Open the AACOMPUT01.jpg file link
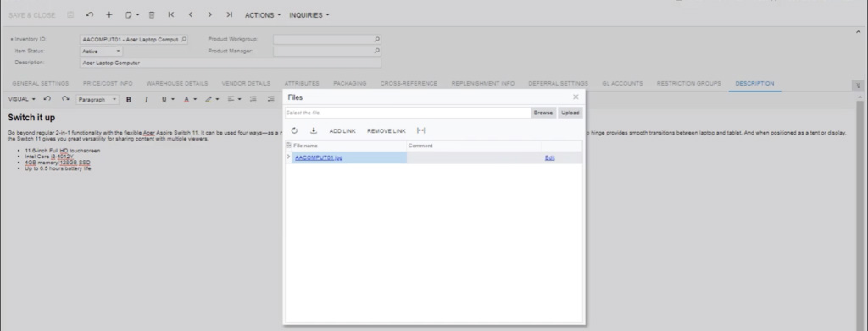This screenshot has height=331, width=868. tap(319, 157)
